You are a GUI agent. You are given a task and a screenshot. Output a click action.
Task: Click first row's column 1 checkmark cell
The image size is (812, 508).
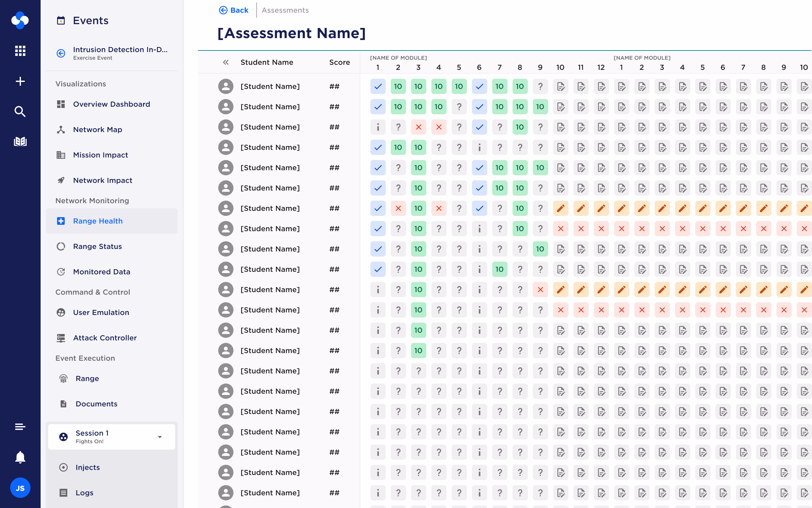[x=378, y=86]
